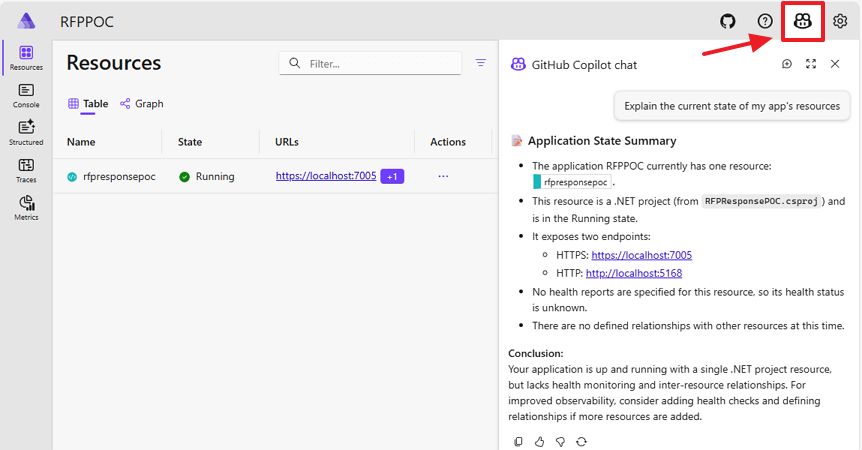Screen dimensions: 862x450
Task: Open Traces page in sidebar
Action: (x=26, y=170)
